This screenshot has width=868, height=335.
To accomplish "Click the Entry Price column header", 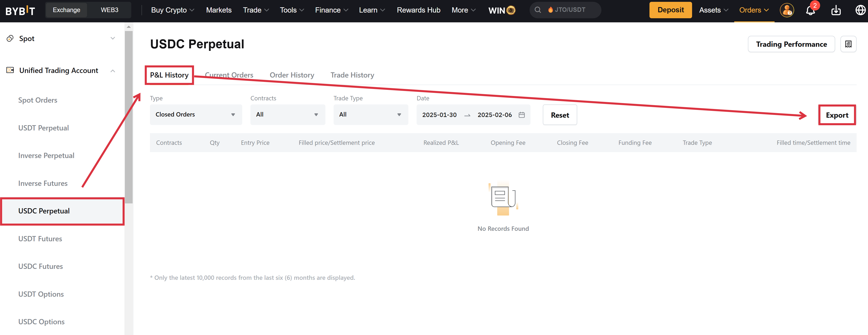I will point(255,143).
